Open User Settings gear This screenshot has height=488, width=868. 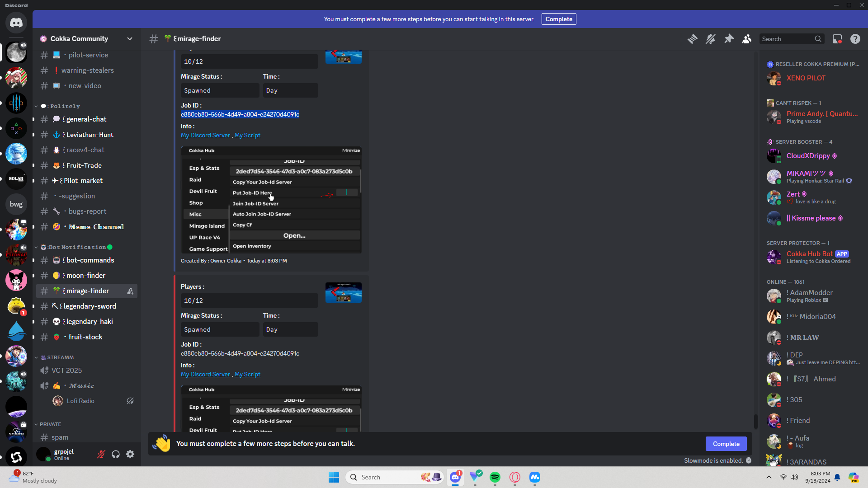pos(130,454)
